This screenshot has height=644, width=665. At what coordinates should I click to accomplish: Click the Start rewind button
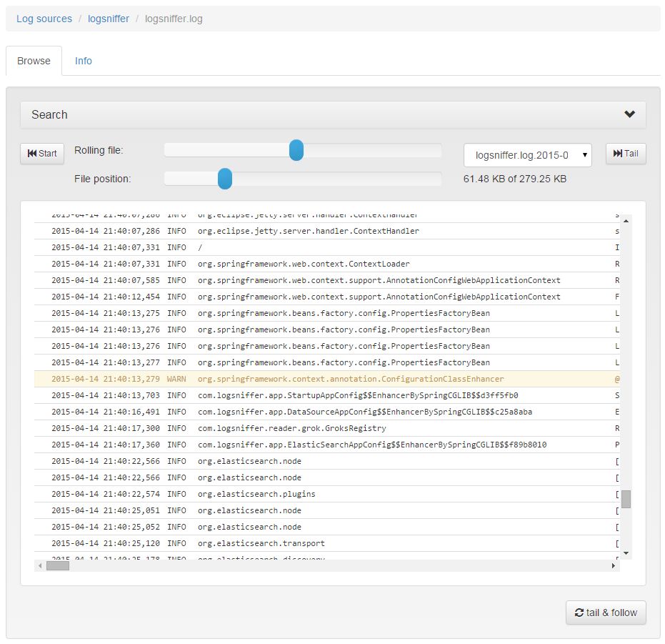[x=42, y=154]
